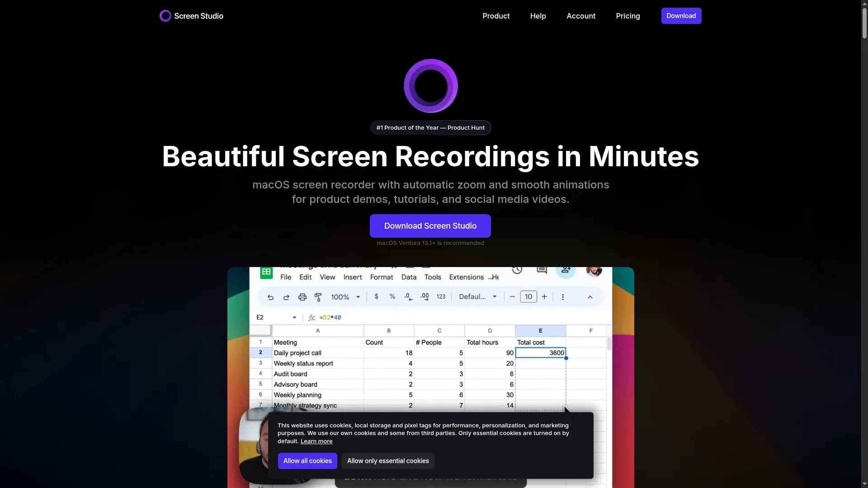Go to the Pricing page
Viewport: 868px width, 488px height.
(628, 16)
